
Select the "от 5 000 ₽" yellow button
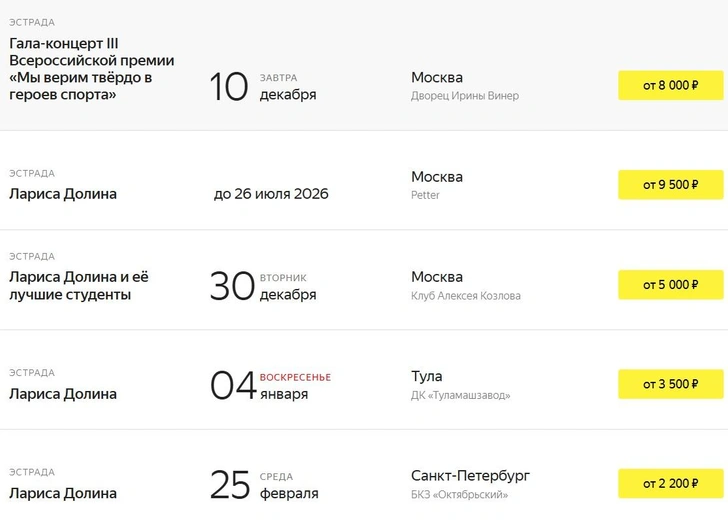click(x=671, y=284)
